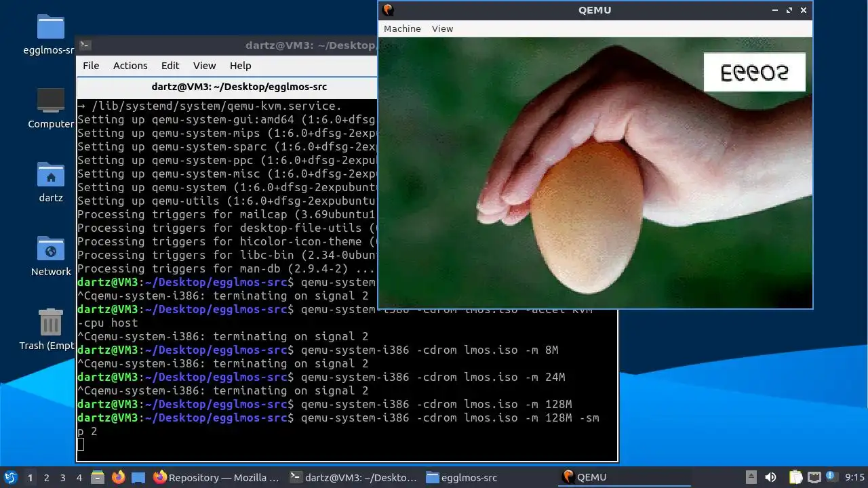Click the QEMU window title bar icon
This screenshot has width=868, height=488.
tap(388, 9)
